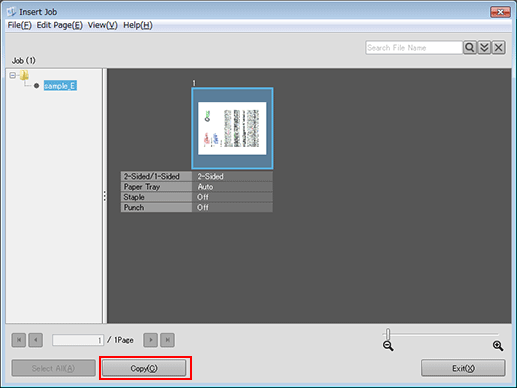517x388 pixels.
Task: Click the Job (1) heading text
Action: click(x=23, y=60)
